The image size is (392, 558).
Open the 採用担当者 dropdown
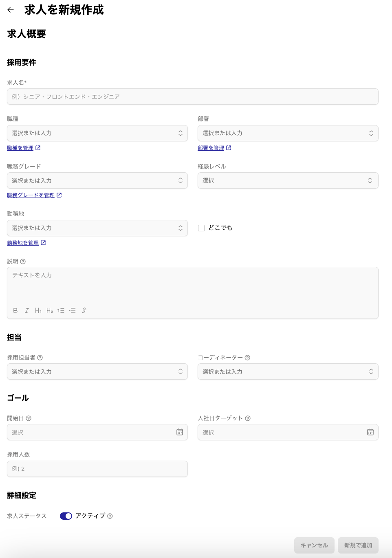point(97,371)
